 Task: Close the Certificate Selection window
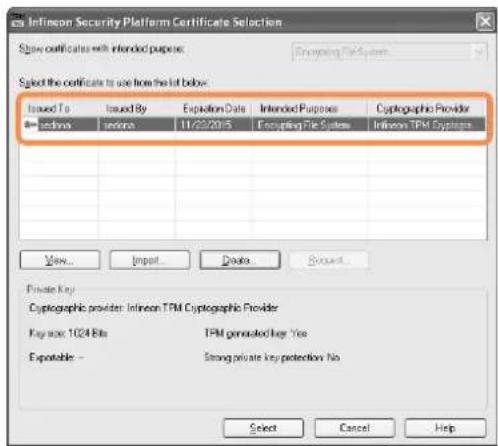click(485, 22)
